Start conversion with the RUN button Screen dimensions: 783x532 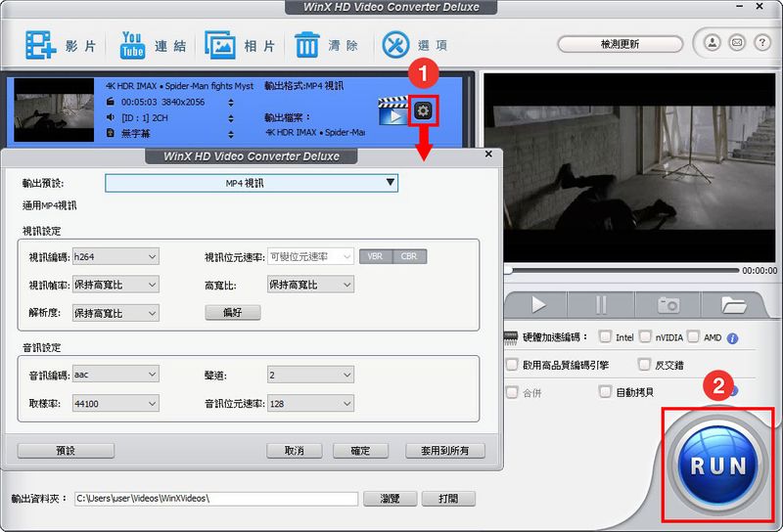pyautogui.click(x=718, y=465)
